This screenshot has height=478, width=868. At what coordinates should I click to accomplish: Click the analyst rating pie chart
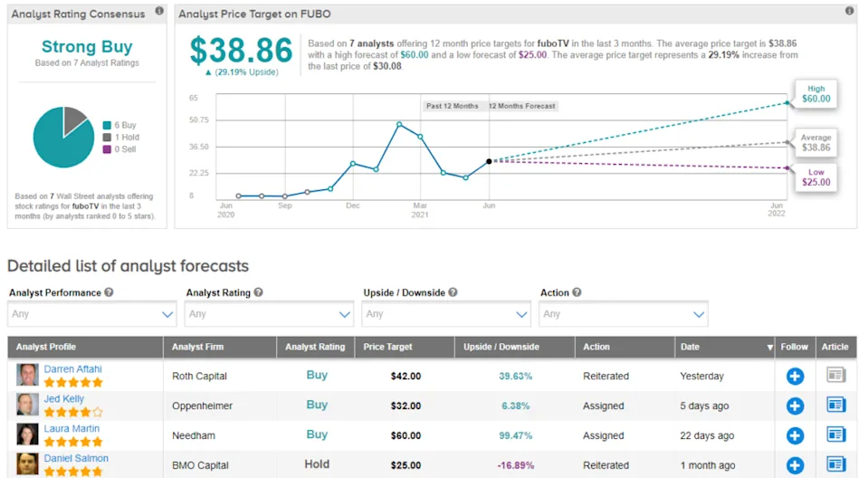point(63,138)
